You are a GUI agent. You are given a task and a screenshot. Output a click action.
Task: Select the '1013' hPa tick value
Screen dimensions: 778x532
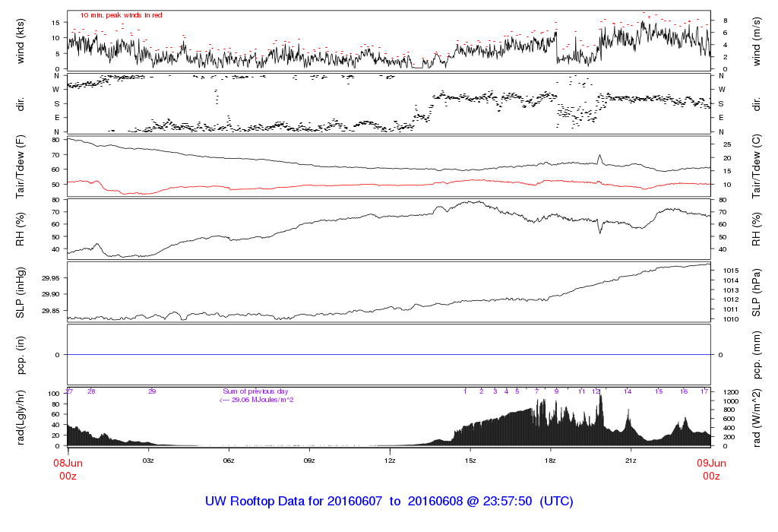coord(731,290)
